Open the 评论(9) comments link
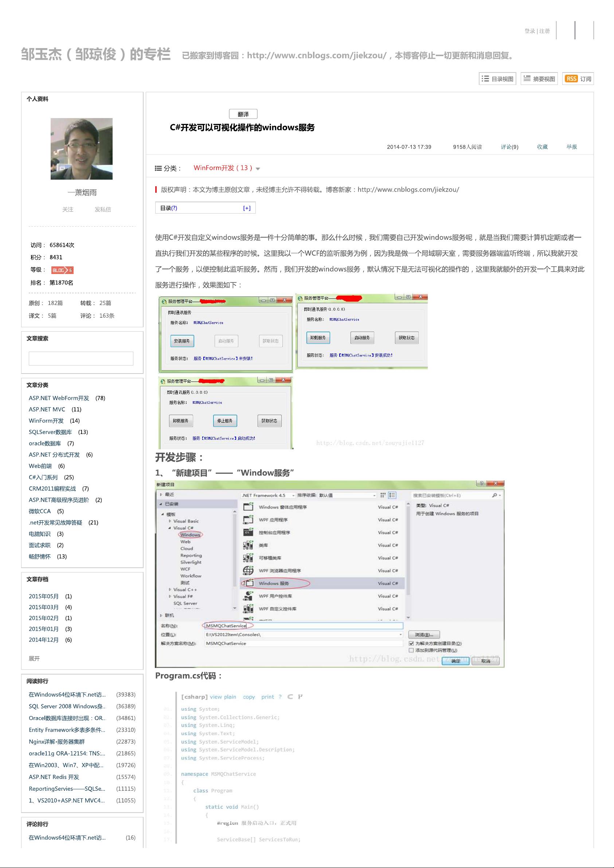Image resolution: width=614 pixels, height=868 pixels. pos(509,147)
